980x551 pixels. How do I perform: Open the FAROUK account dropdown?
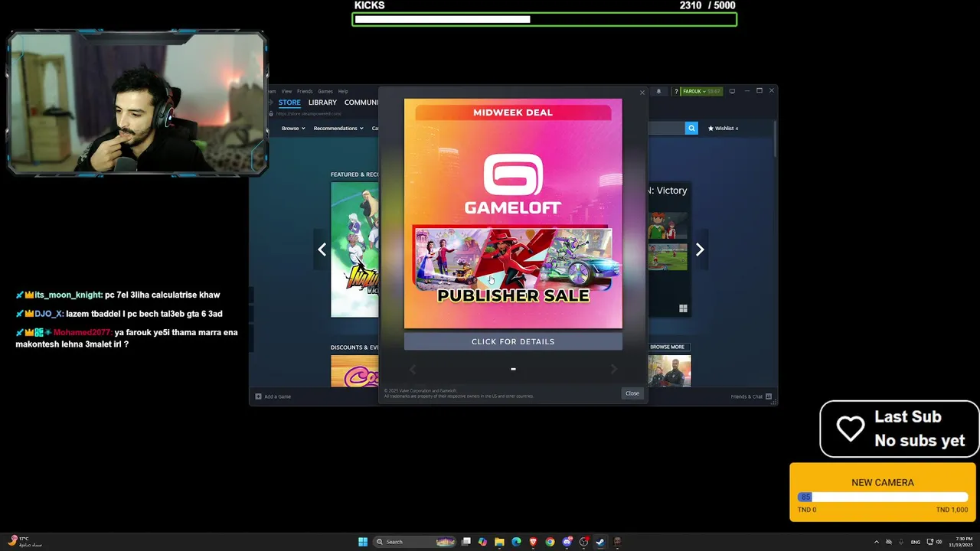click(x=701, y=91)
